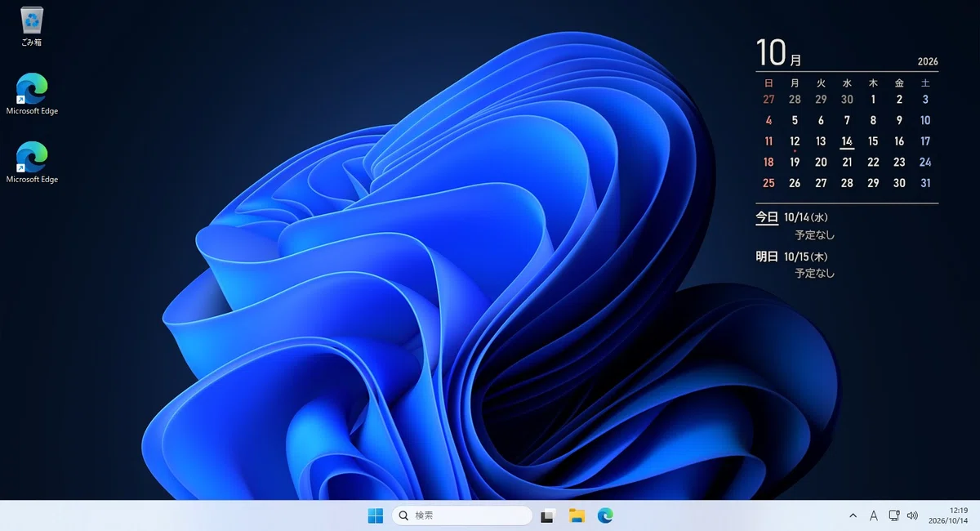Click 予定なし under tomorrow's agenda
Viewport: 980px width, 531px height.
[x=815, y=274]
